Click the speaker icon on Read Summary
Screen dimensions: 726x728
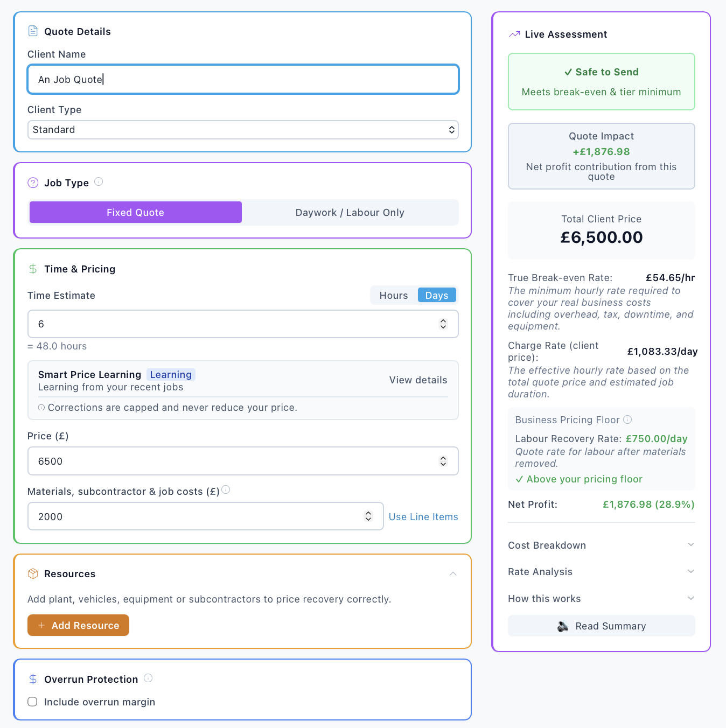(x=563, y=626)
